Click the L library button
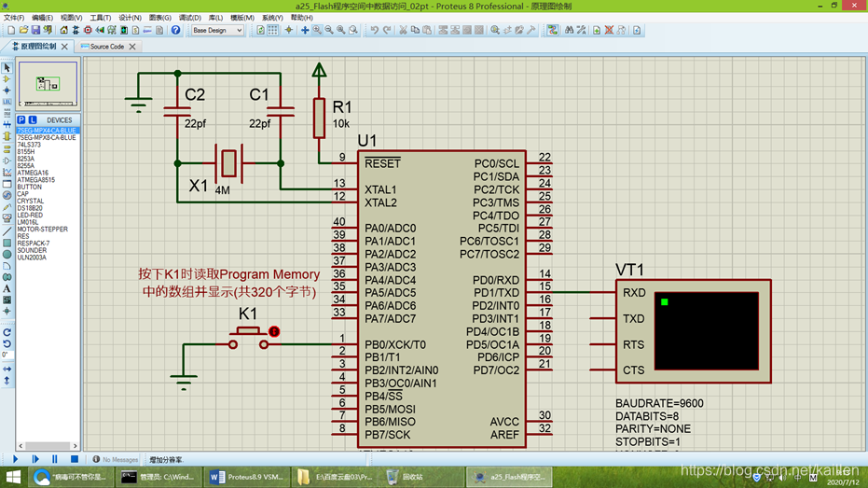The image size is (868, 488). click(32, 119)
